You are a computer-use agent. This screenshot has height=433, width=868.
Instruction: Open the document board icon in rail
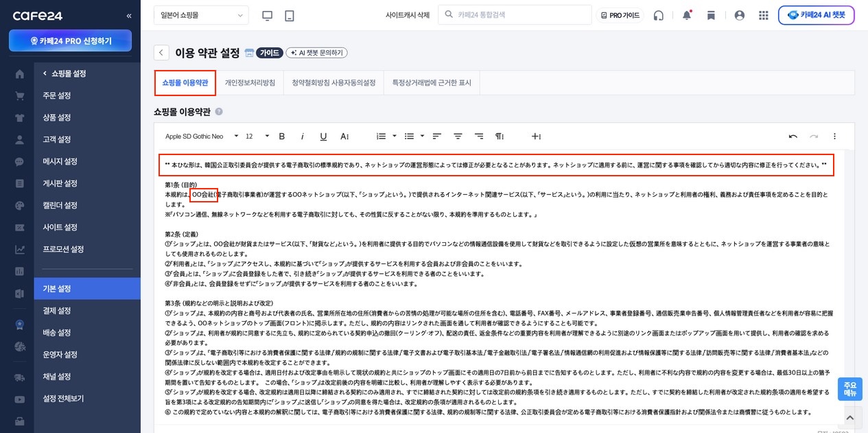(x=19, y=184)
